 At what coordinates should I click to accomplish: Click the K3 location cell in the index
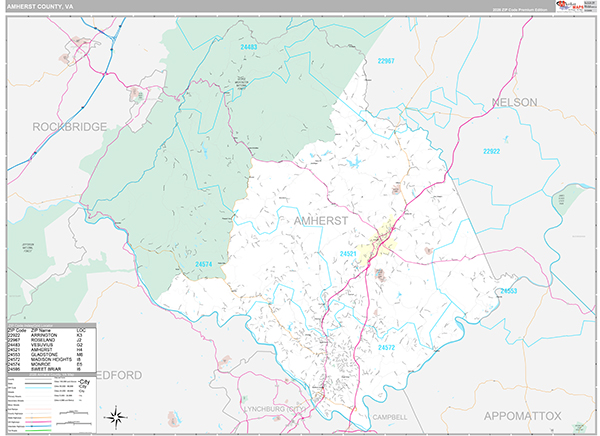click(x=79, y=335)
